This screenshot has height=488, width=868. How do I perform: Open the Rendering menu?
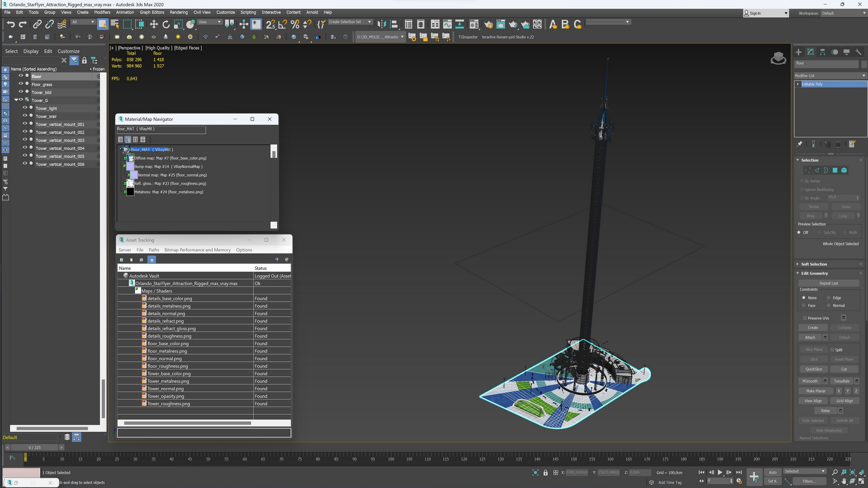pos(179,12)
